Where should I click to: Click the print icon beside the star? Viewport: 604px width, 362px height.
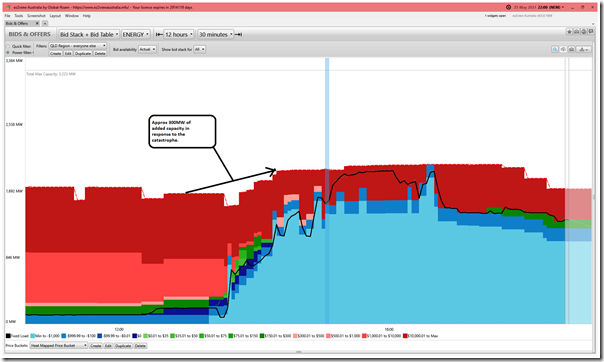coord(576,32)
